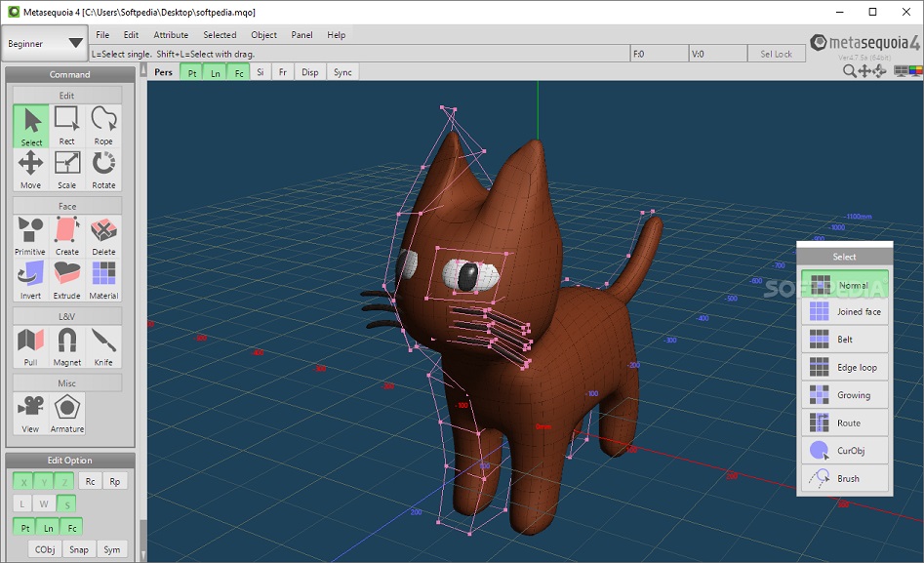924x563 pixels.
Task: Toggle the Fc face selection mode
Action: coord(237,71)
